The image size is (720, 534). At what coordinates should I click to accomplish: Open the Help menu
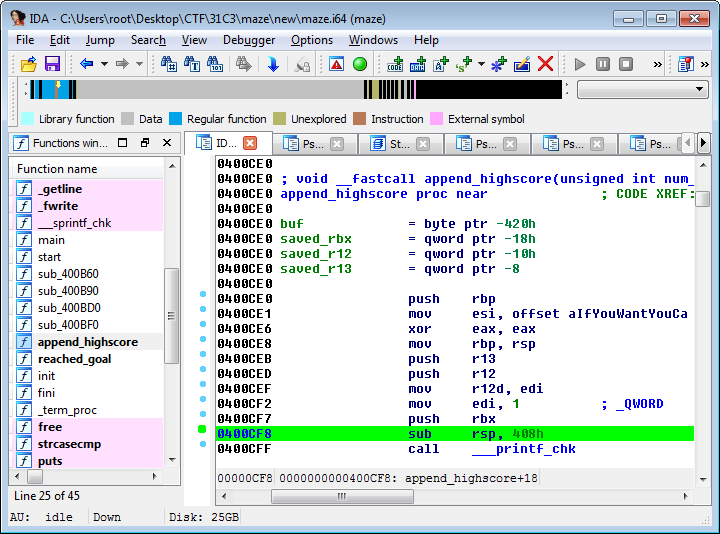click(x=426, y=40)
